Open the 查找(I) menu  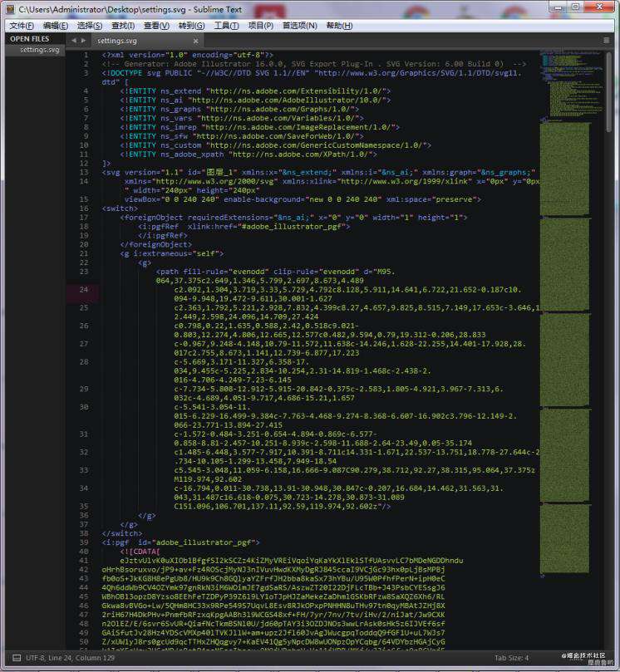pos(123,26)
